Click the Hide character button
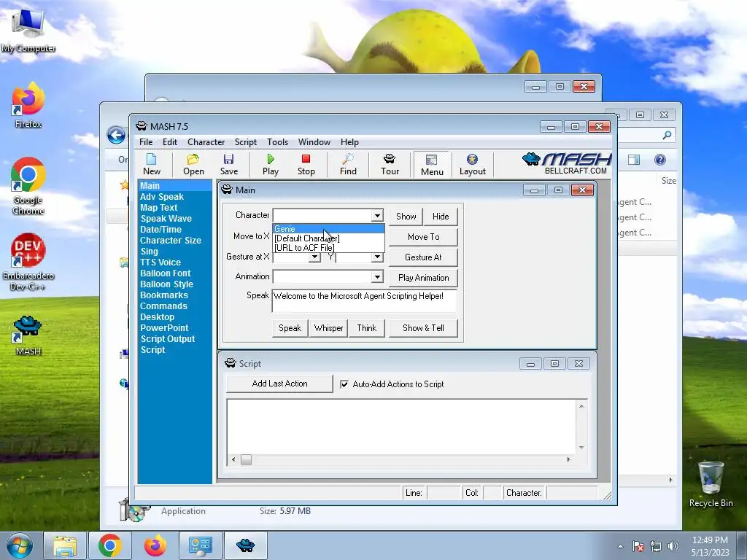This screenshot has width=747, height=560. [441, 216]
